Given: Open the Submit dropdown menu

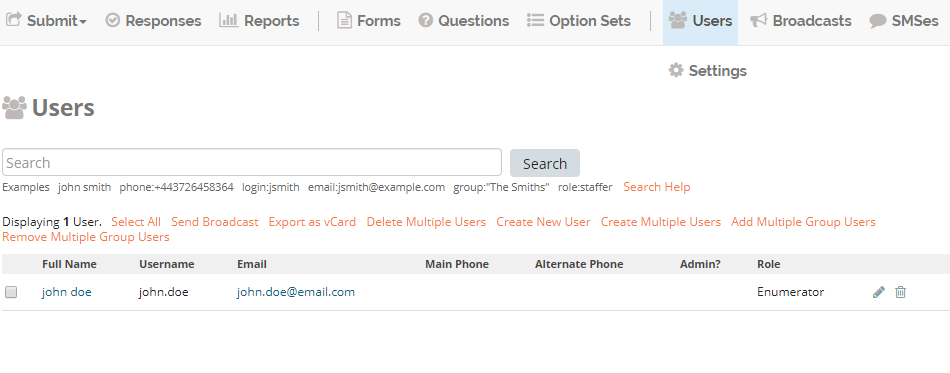Looking at the screenshot, I should tap(47, 21).
